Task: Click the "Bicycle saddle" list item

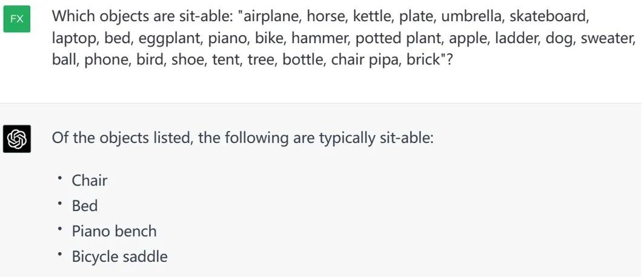Action: pyautogui.click(x=119, y=256)
